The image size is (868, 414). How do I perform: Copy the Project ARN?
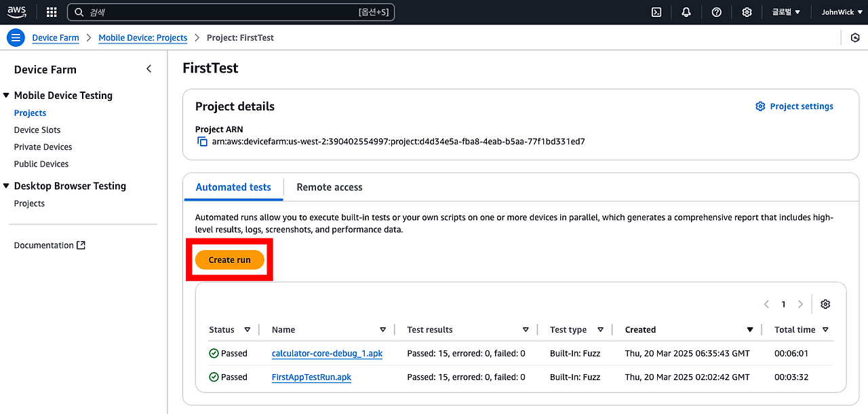point(202,142)
